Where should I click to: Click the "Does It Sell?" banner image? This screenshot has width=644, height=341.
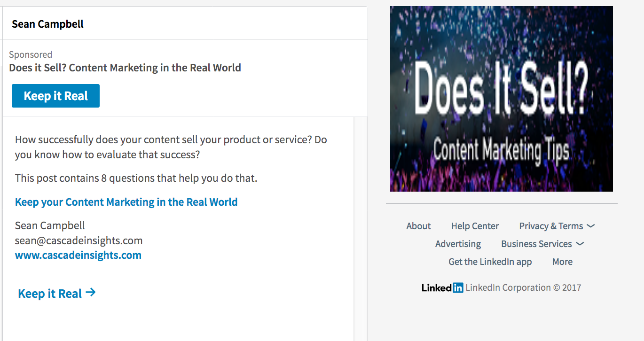pyautogui.click(x=501, y=98)
